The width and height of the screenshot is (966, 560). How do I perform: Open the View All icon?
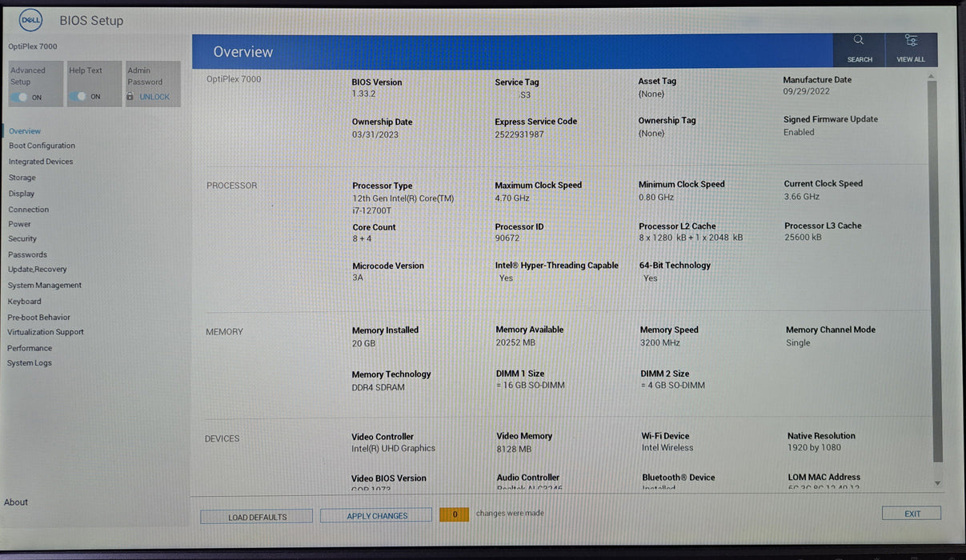point(911,40)
